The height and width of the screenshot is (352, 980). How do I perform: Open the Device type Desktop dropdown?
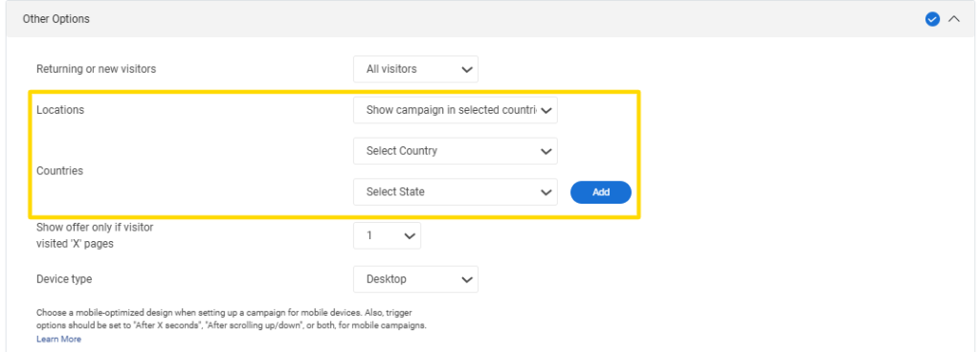[415, 279]
